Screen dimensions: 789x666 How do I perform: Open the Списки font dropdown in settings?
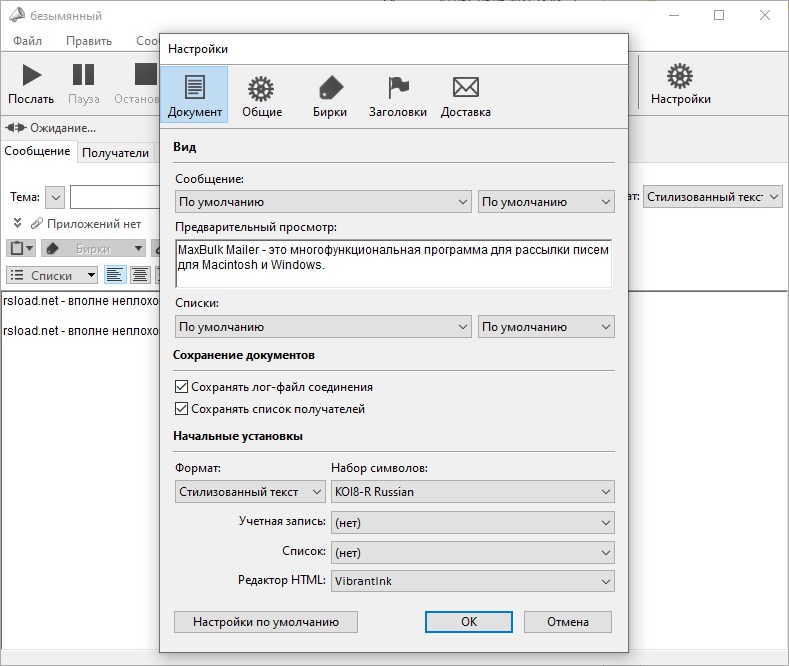point(323,327)
